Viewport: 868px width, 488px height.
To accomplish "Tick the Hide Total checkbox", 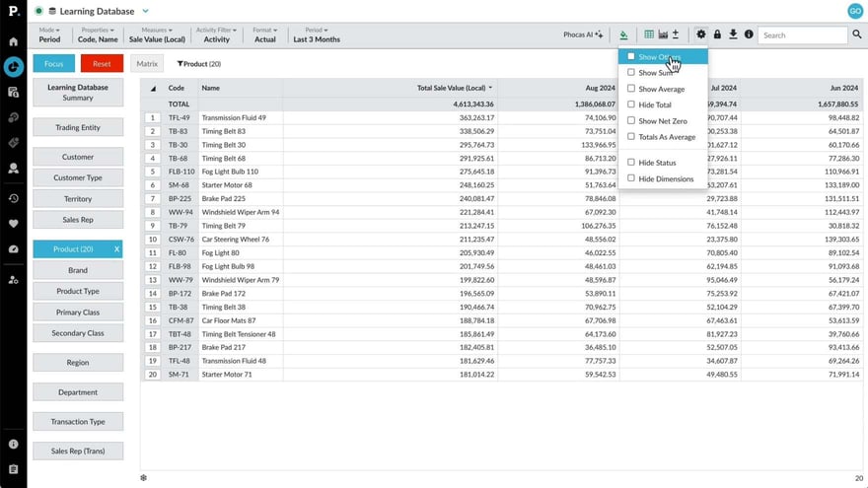I will tap(630, 105).
